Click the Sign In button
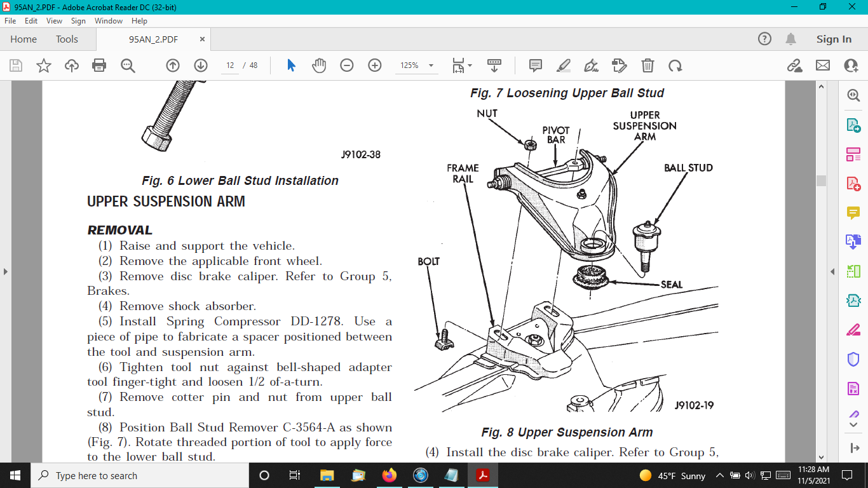 (834, 39)
